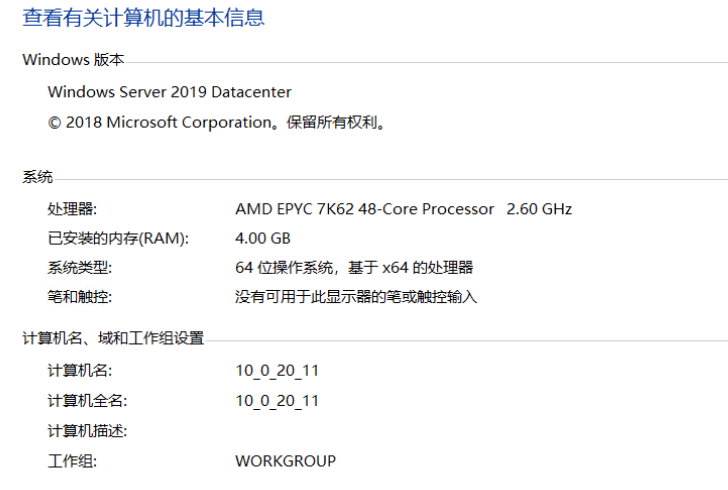Click the 计算机名、域和工作组设置 section header

113,339
